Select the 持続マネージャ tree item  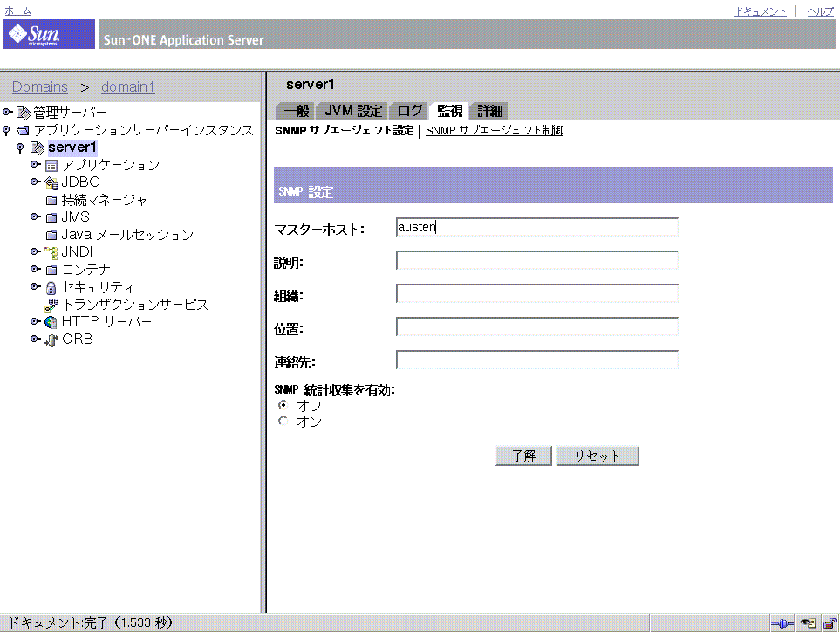tap(104, 201)
